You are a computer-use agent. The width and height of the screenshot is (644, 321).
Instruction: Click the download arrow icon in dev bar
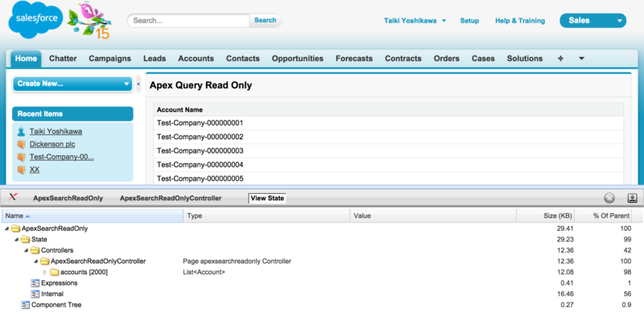632,198
